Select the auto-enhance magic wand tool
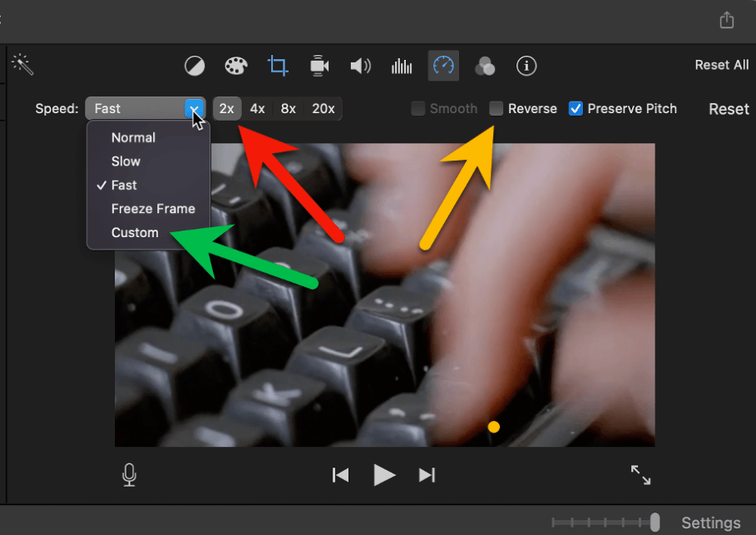The width and height of the screenshot is (756, 535). point(22,64)
